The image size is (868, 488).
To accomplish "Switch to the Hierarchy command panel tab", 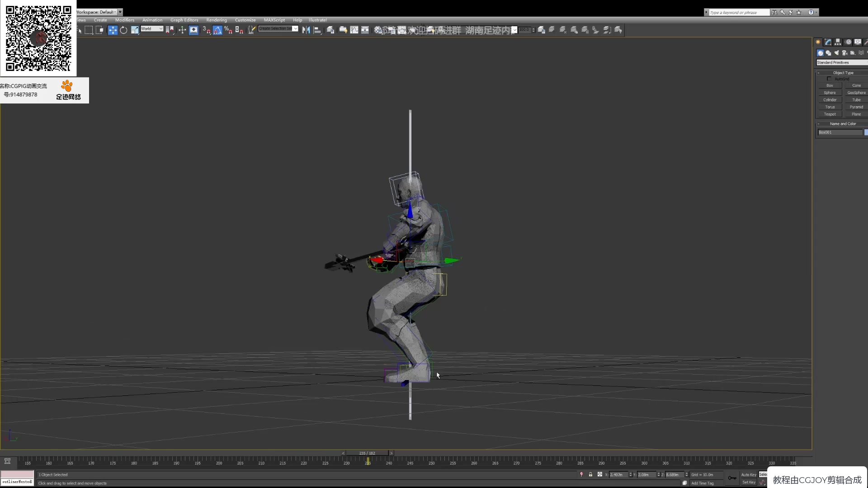I will click(838, 42).
